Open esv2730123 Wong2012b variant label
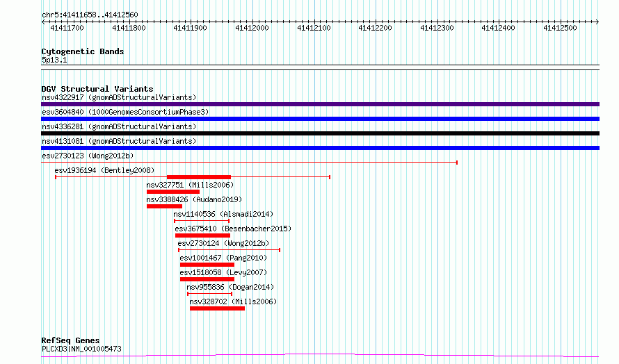The height and width of the screenshot is (364, 619). point(88,156)
